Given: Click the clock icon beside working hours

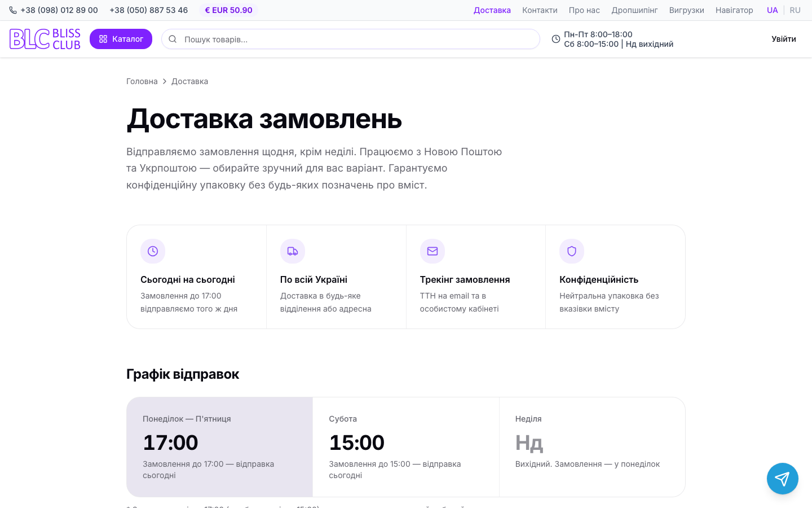Looking at the screenshot, I should click(x=556, y=39).
